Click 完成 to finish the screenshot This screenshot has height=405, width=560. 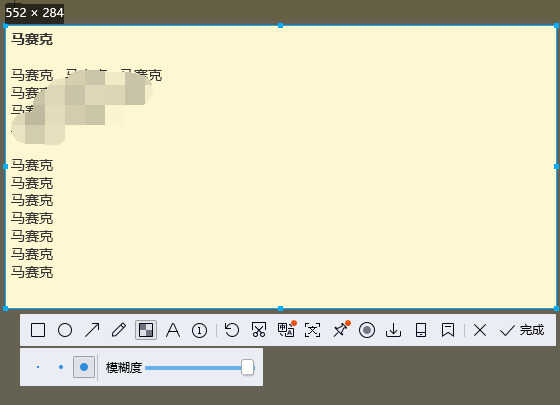(522, 330)
